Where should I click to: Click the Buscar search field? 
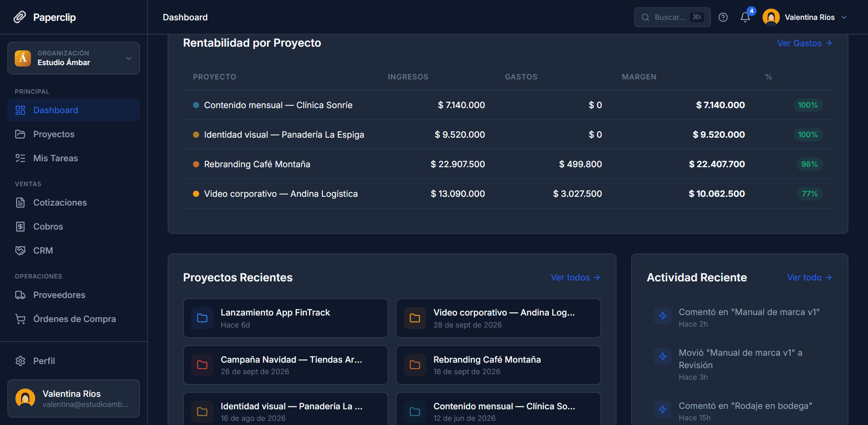[x=672, y=17]
